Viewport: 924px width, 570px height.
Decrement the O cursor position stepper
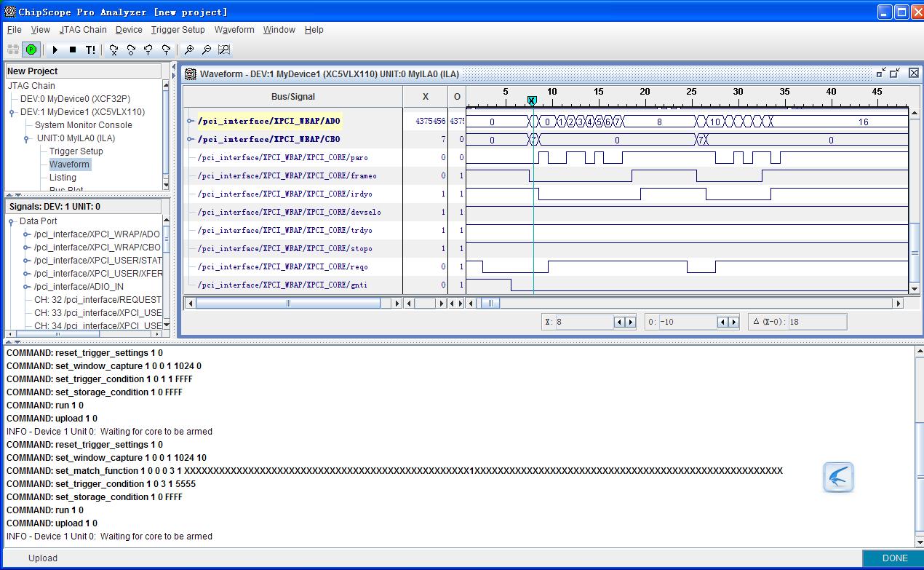pos(722,322)
